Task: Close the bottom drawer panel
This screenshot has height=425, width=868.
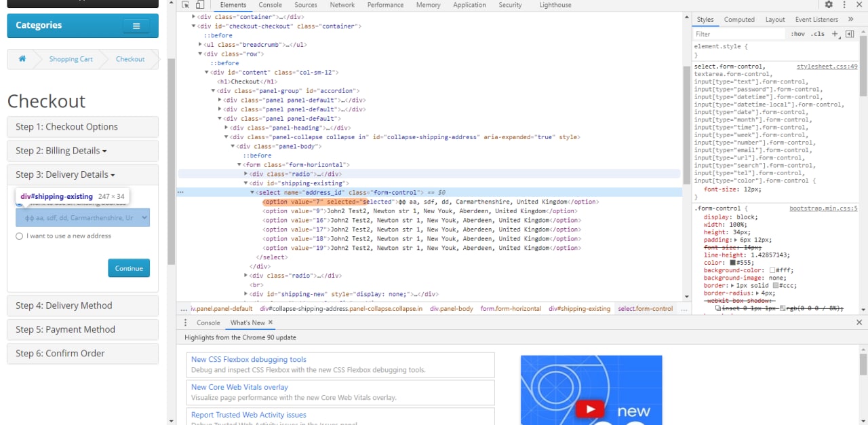Action: pos(860,322)
